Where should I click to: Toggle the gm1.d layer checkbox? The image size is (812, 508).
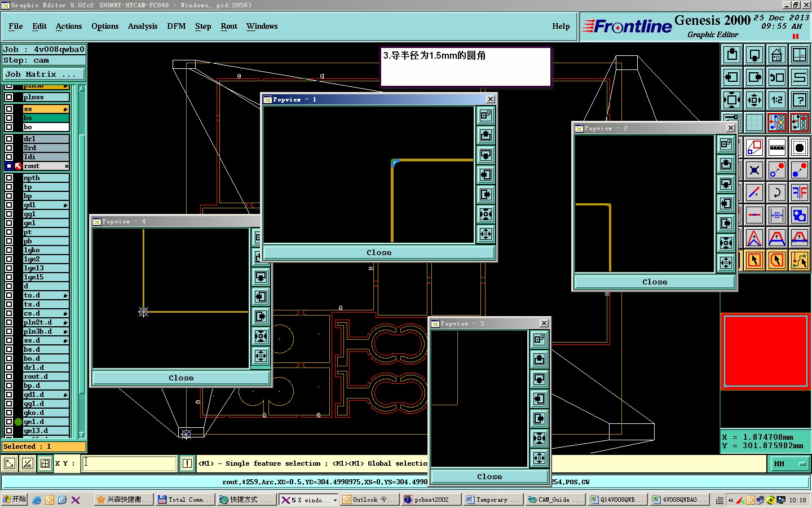[x=9, y=422]
